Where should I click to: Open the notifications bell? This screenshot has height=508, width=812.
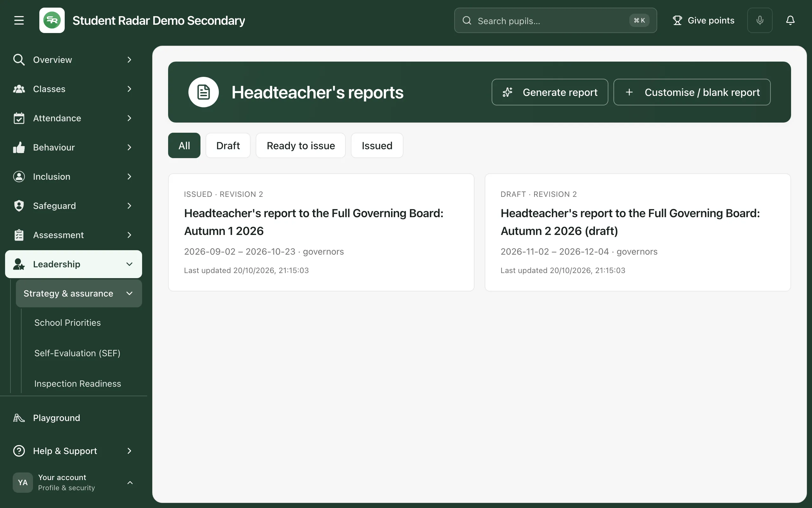pyautogui.click(x=790, y=21)
